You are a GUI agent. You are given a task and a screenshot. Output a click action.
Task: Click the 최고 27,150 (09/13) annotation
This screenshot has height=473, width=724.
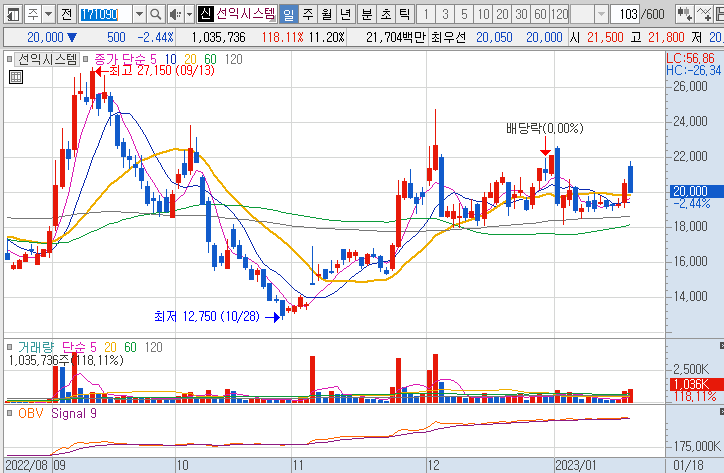[x=162, y=70]
